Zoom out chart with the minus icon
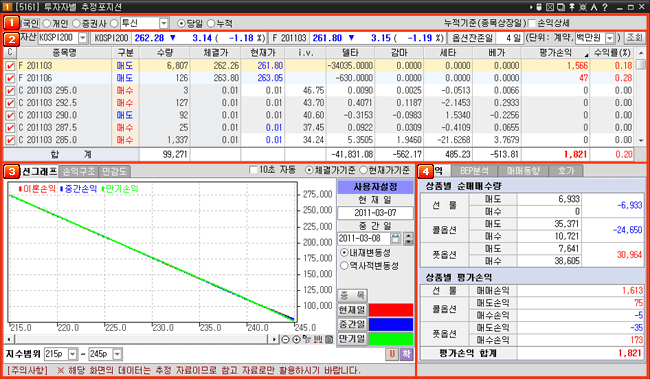 tap(285, 340)
